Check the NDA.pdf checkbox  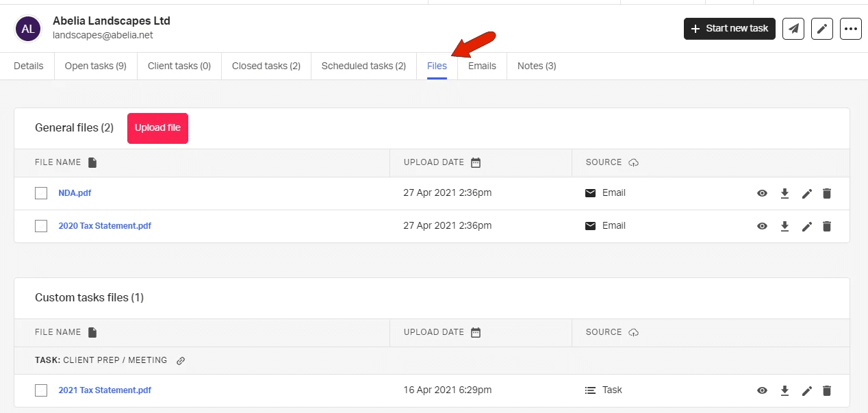click(x=41, y=193)
